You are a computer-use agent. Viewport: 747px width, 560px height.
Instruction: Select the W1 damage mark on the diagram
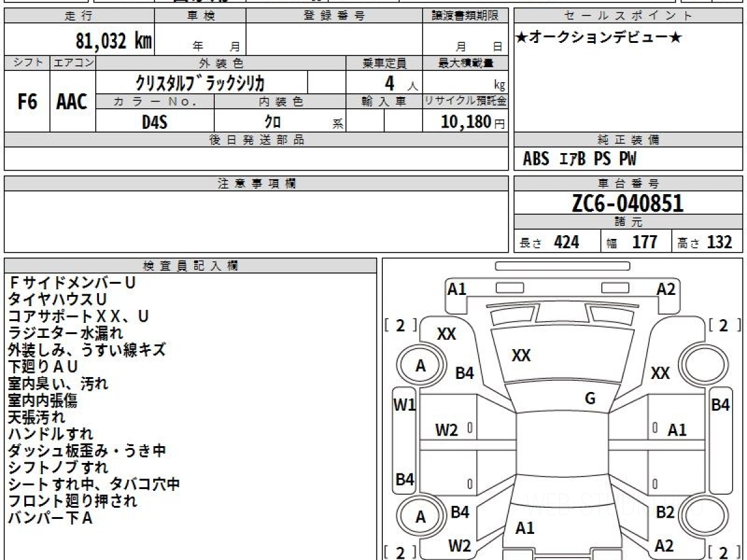click(x=405, y=405)
